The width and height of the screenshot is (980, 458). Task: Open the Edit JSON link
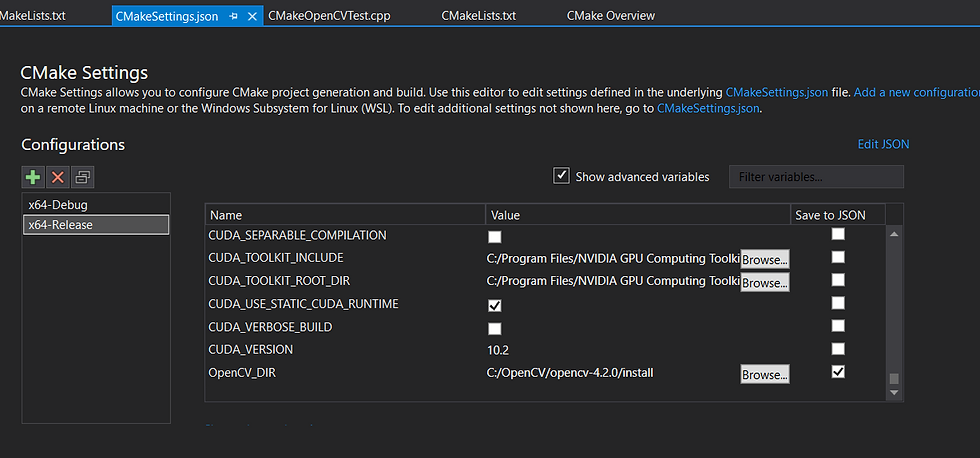(883, 144)
